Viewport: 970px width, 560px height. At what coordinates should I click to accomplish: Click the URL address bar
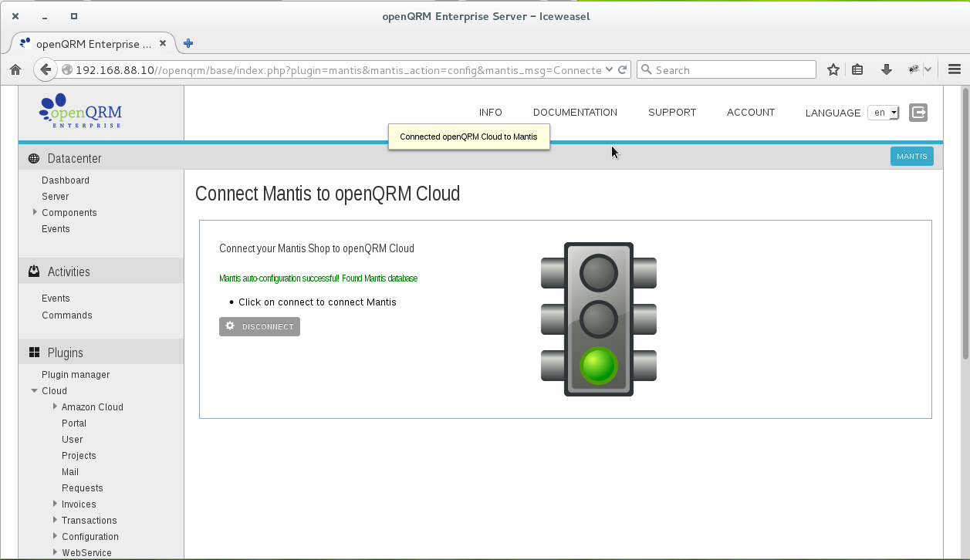pos(338,69)
